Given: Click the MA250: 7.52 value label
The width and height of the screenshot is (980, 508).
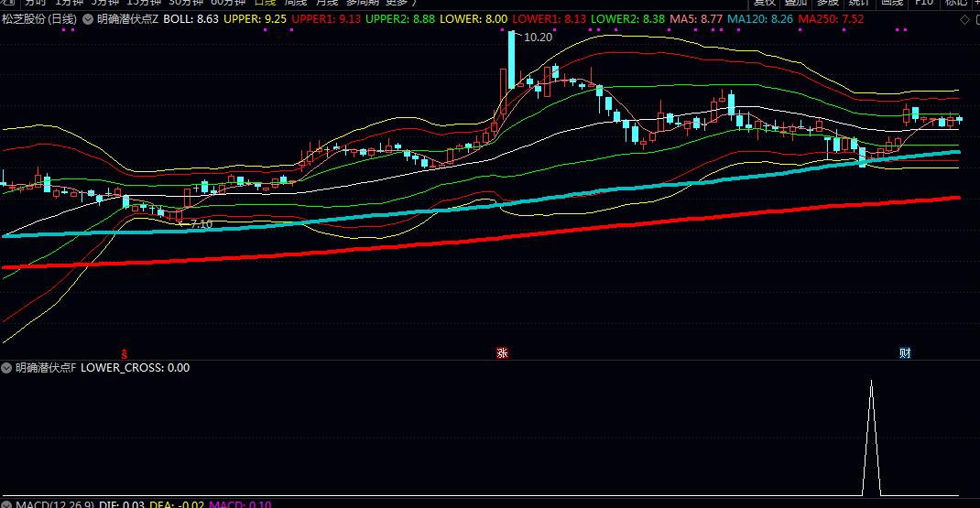Looking at the screenshot, I should tap(832, 19).
